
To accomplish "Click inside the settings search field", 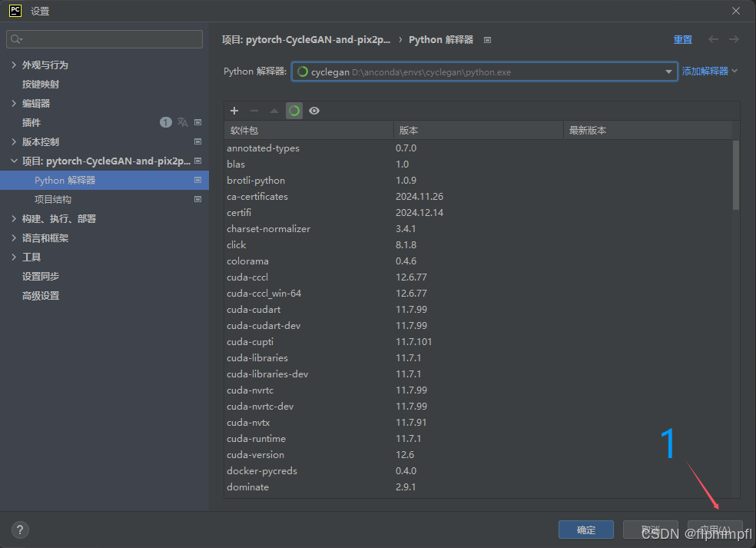I will click(104, 39).
